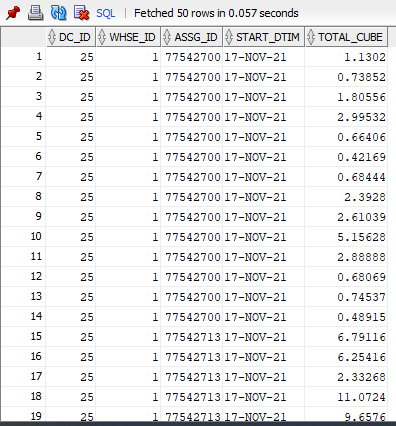Click ASSG_ID cell 77542713 in row 18

pyautogui.click(x=192, y=397)
